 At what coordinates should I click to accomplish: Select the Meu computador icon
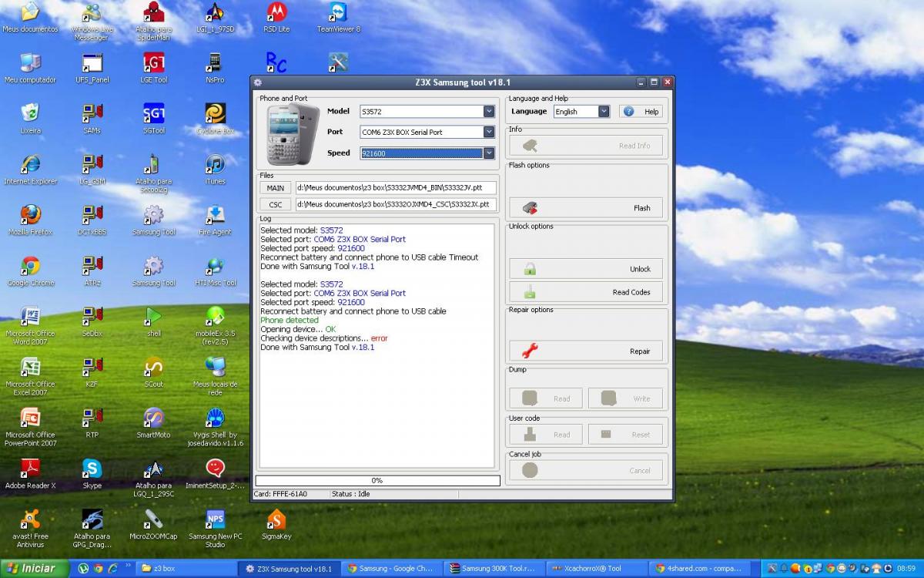[x=30, y=69]
